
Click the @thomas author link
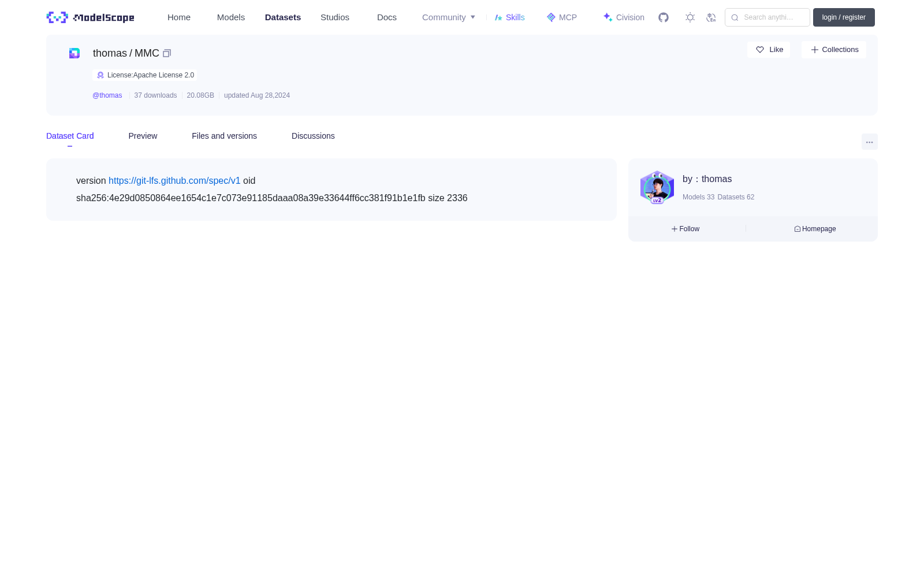pos(107,95)
